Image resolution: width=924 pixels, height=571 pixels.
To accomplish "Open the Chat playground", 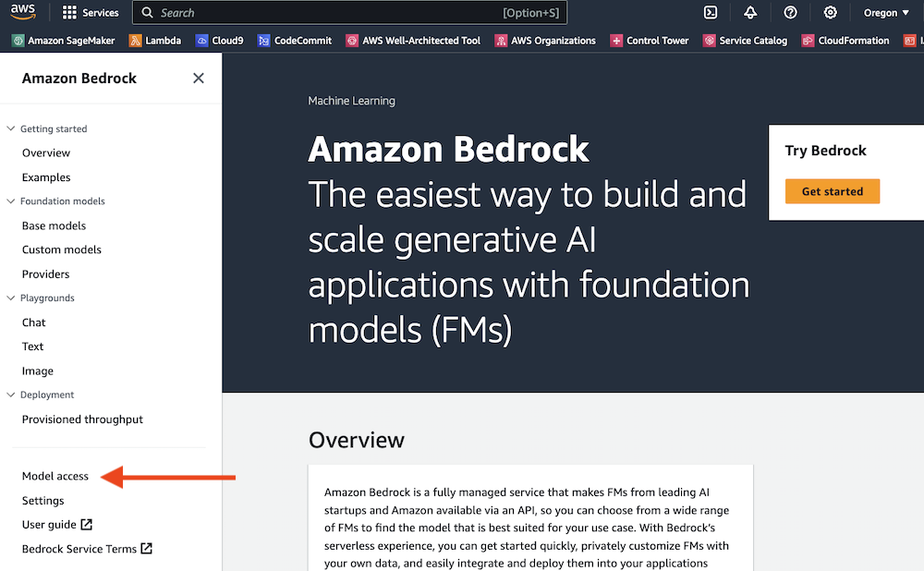I will pos(33,322).
